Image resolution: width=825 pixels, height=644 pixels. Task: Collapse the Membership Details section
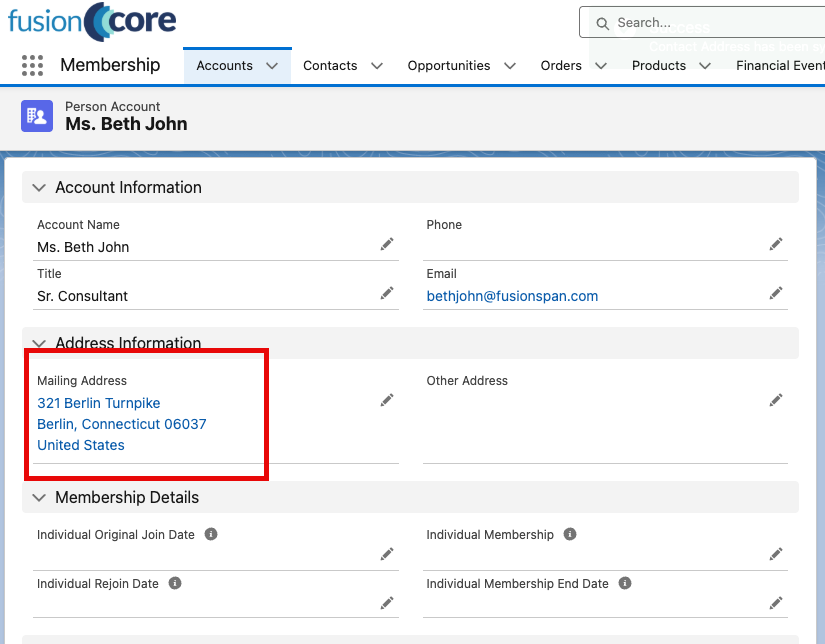click(39, 498)
